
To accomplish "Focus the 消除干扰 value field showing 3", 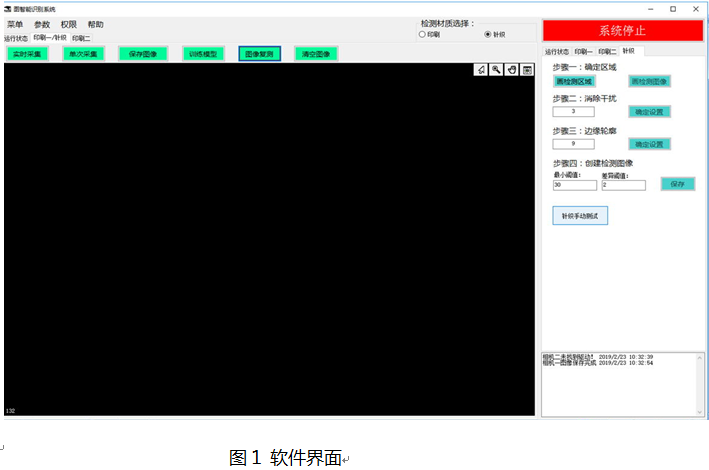I will (x=573, y=112).
